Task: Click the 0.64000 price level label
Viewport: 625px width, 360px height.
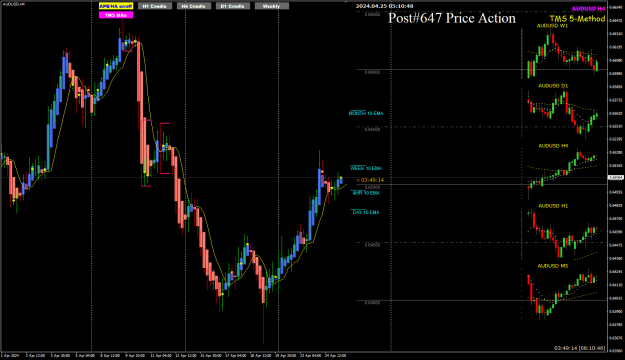Action: (372, 303)
